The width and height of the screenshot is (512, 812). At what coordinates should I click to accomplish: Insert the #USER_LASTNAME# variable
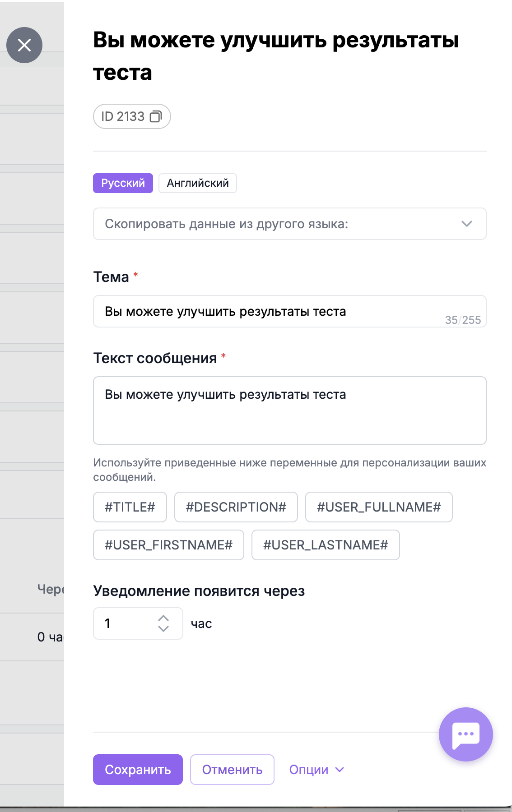click(326, 545)
